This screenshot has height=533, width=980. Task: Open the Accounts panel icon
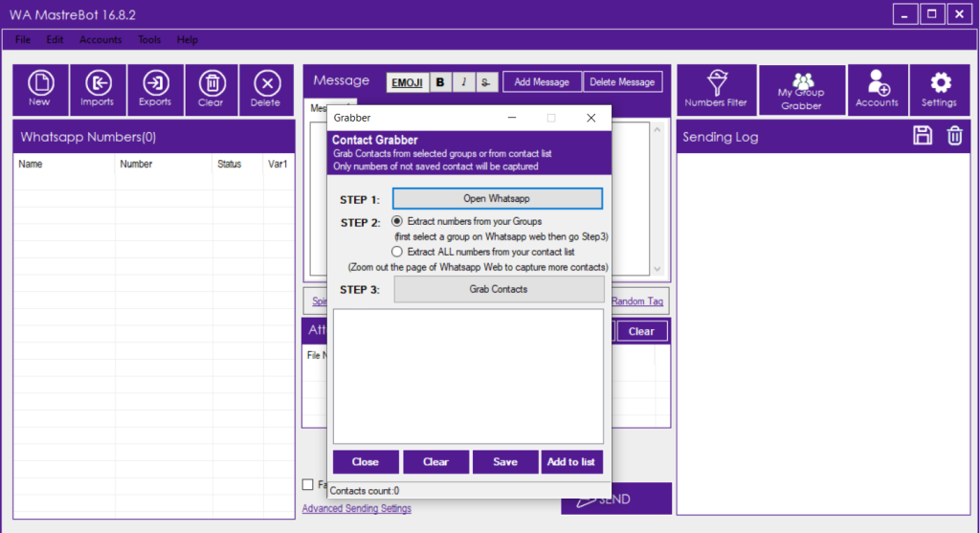click(x=877, y=90)
